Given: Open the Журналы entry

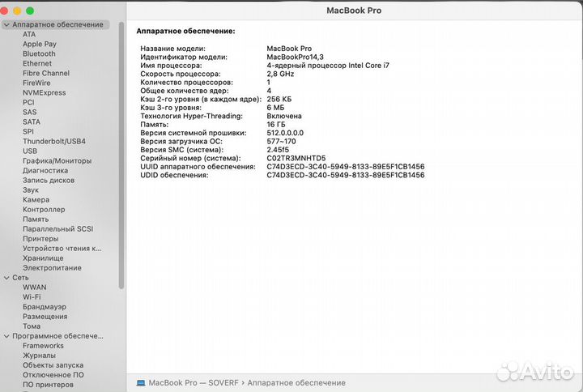Looking at the screenshot, I should 40,356.
